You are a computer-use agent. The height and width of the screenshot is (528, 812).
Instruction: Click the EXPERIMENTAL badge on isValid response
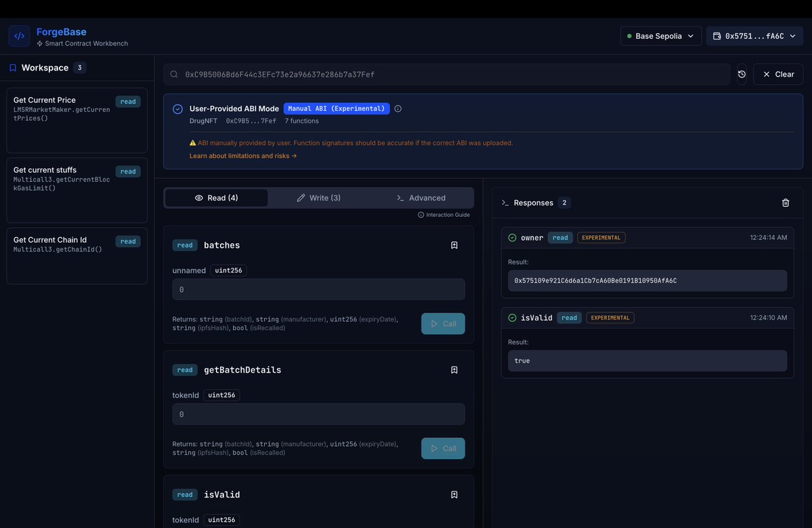click(x=610, y=318)
